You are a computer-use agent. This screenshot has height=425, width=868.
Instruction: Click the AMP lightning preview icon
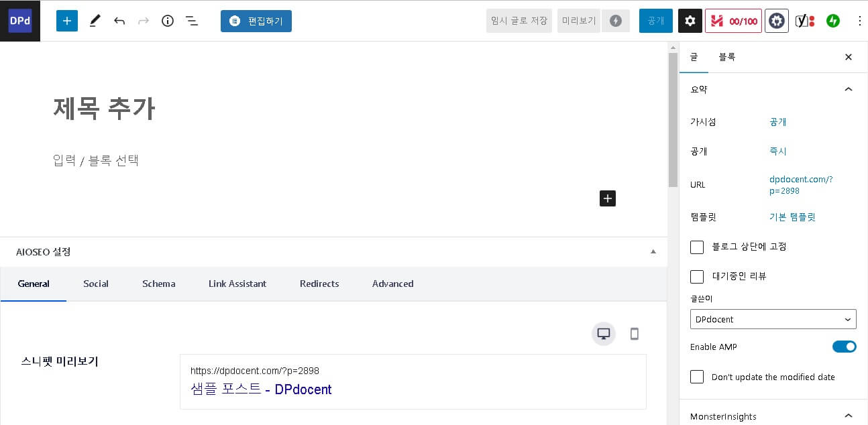[616, 21]
